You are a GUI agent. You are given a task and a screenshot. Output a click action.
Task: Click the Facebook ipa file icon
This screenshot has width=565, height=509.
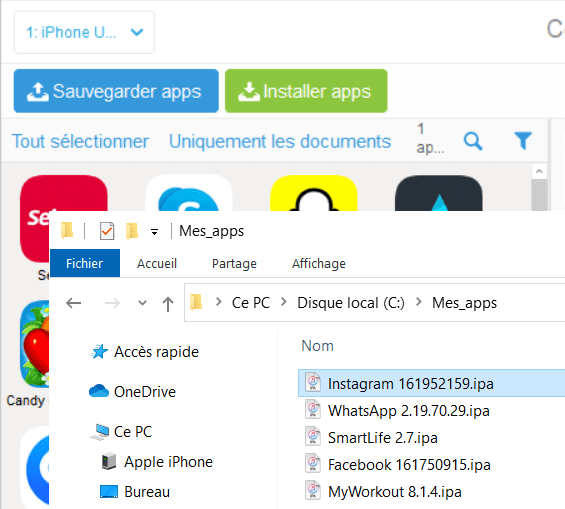point(313,463)
